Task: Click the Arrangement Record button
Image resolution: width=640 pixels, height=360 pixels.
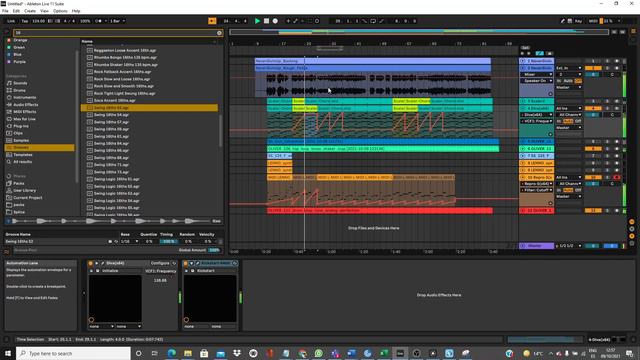Action: point(275,21)
